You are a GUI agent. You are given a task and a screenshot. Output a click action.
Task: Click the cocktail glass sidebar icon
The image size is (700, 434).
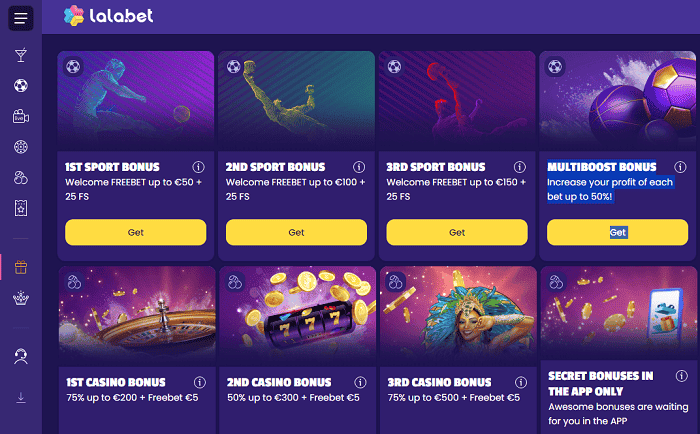[x=21, y=55]
